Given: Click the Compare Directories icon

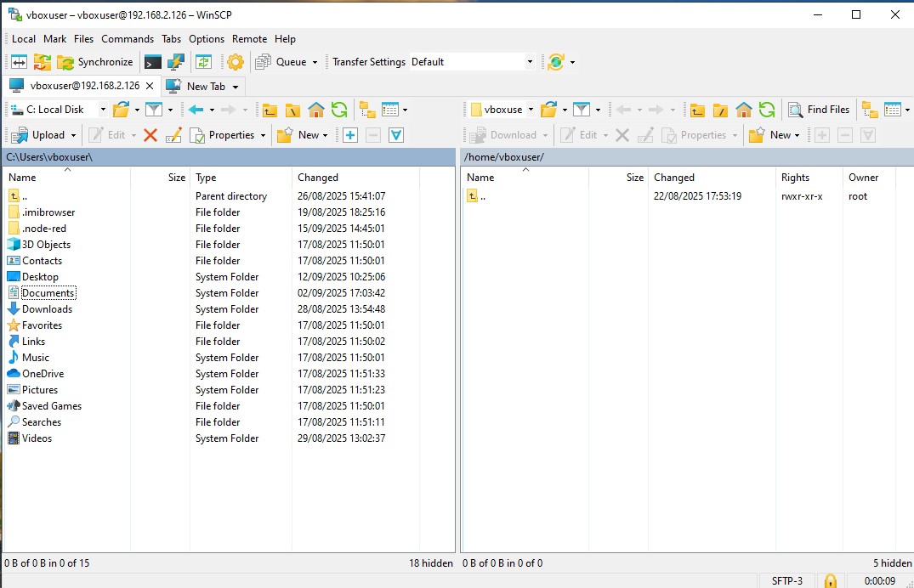Looking at the screenshot, I should click(19, 62).
